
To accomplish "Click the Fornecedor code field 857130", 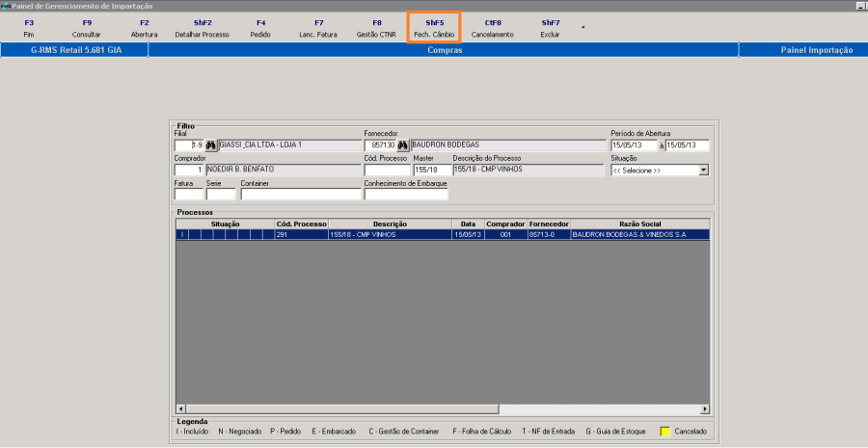I will 380,145.
